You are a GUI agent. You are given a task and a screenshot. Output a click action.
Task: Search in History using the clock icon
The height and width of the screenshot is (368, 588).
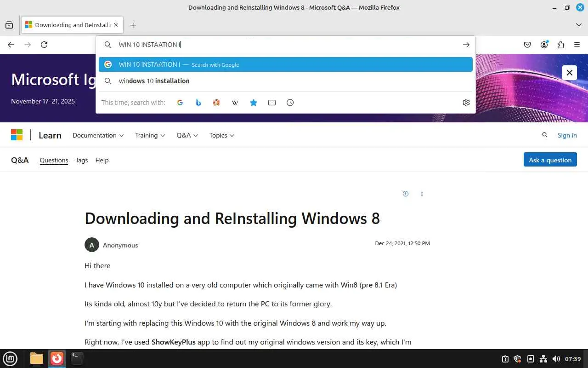pyautogui.click(x=290, y=103)
